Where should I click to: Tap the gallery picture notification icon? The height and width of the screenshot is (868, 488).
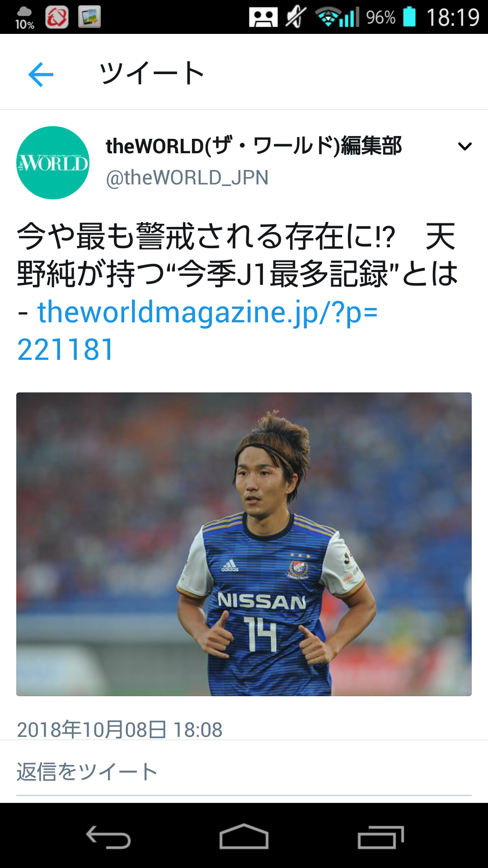click(x=89, y=17)
